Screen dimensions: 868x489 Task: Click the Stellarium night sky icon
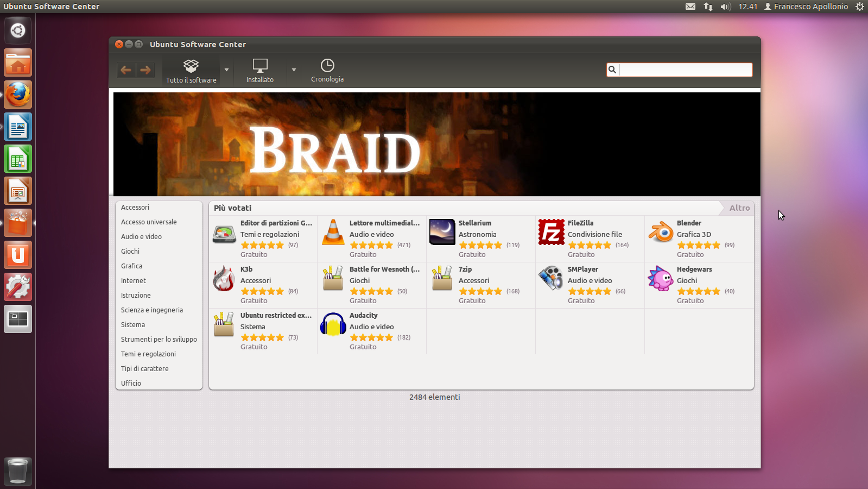click(x=442, y=232)
